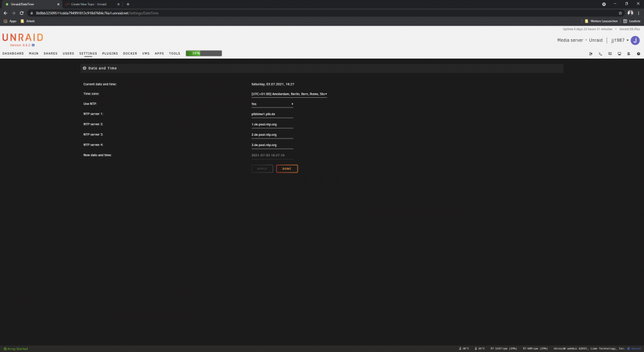The image size is (644, 352).
Task: Click the Saturday, 03.07.2021 current date text
Action: 272,84
